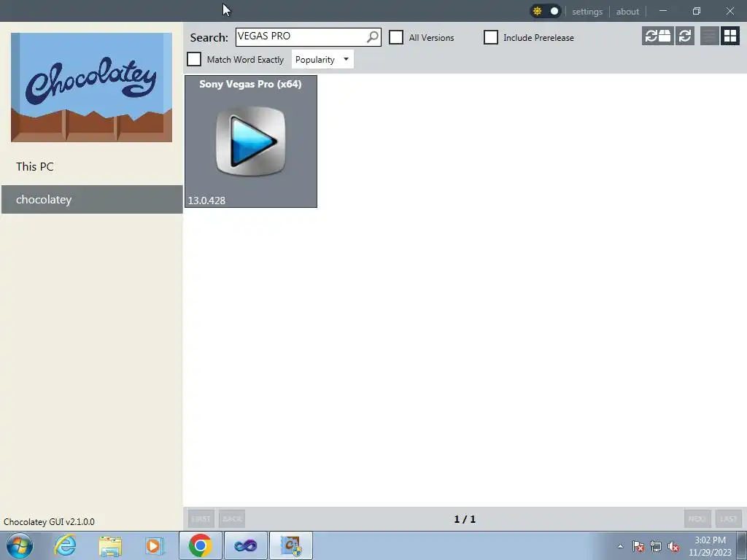Image resolution: width=747 pixels, height=560 pixels.
Task: Click the Chocolatey GUI v2.1.0.0 version text
Action: (49, 522)
